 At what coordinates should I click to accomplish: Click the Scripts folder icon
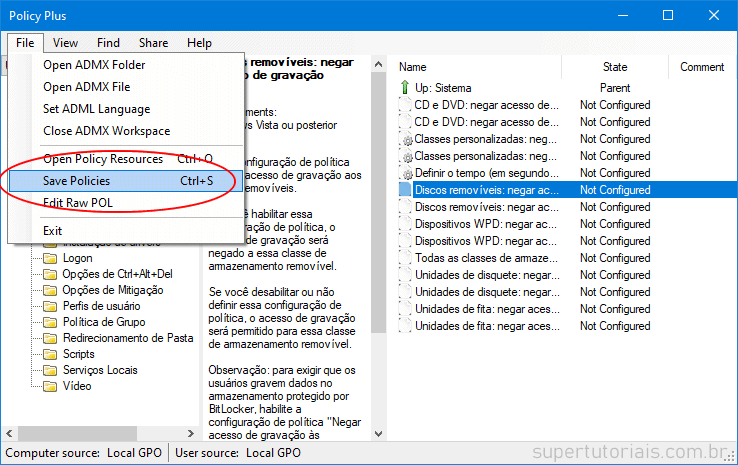(49, 354)
